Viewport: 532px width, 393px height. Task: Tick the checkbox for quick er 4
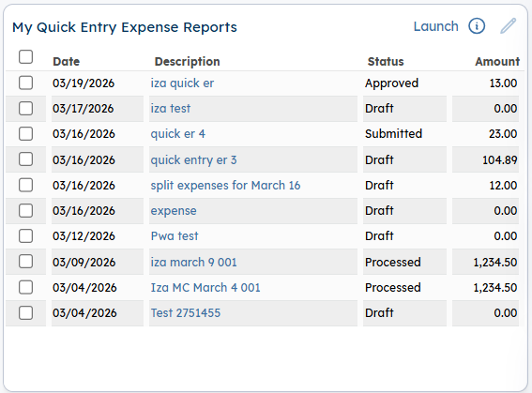pyautogui.click(x=25, y=133)
